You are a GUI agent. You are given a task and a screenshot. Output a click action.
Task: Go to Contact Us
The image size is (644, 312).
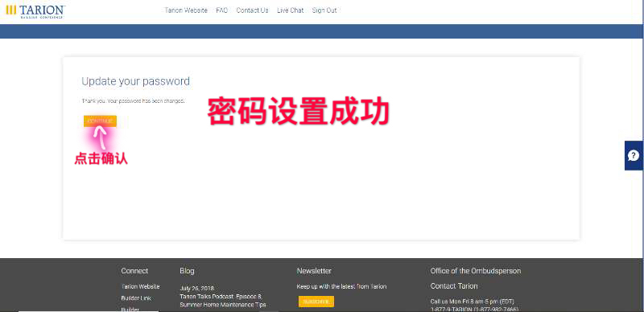[x=252, y=10]
